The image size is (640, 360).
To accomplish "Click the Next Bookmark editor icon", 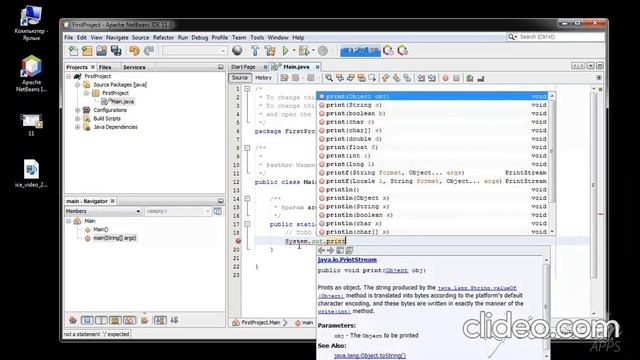I will (396, 78).
